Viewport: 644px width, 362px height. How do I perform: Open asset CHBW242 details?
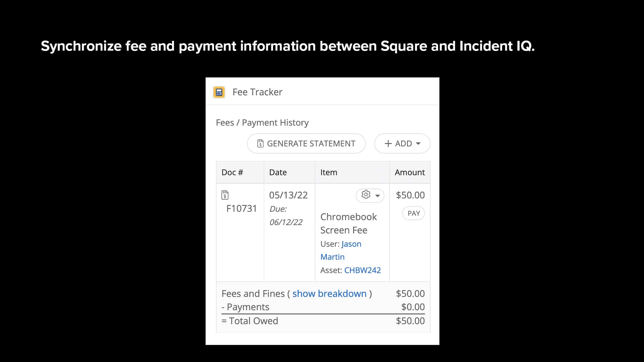363,270
